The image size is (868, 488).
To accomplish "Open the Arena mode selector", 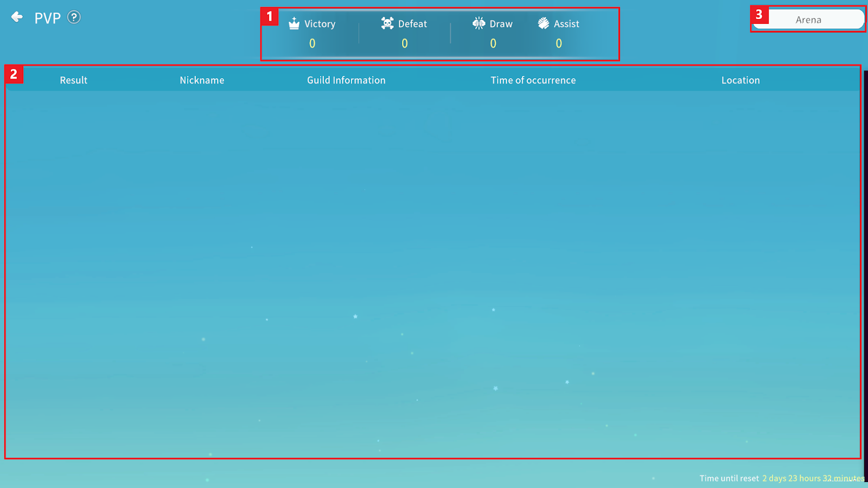I will [808, 20].
